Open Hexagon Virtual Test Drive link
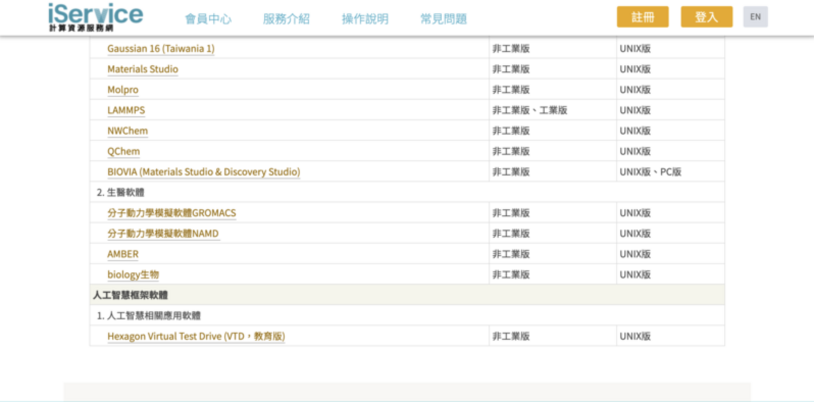The height and width of the screenshot is (402, 814). tap(196, 337)
